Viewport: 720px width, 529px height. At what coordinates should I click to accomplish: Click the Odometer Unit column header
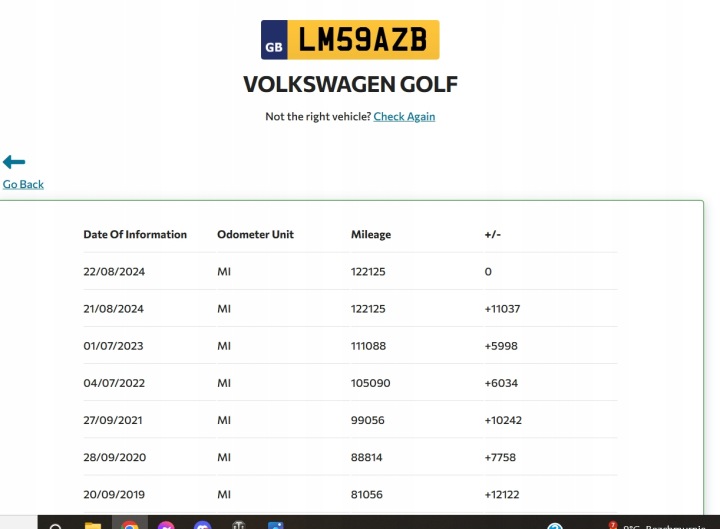[255, 235]
